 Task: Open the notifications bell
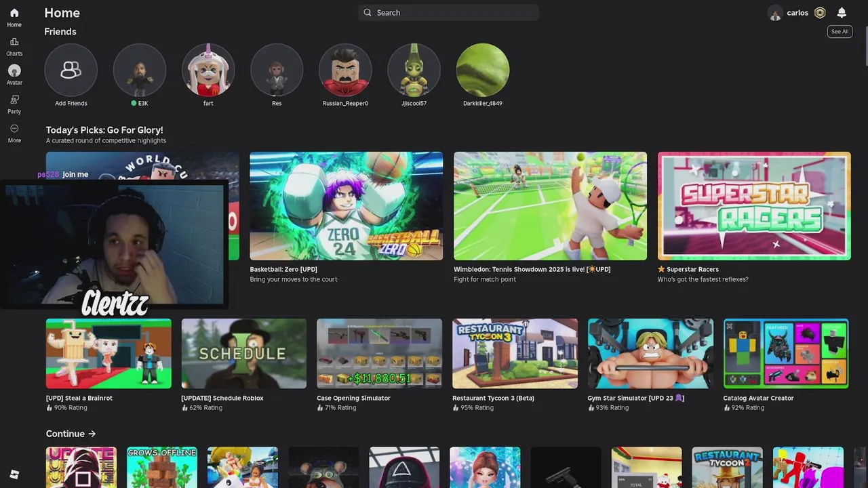[842, 13]
